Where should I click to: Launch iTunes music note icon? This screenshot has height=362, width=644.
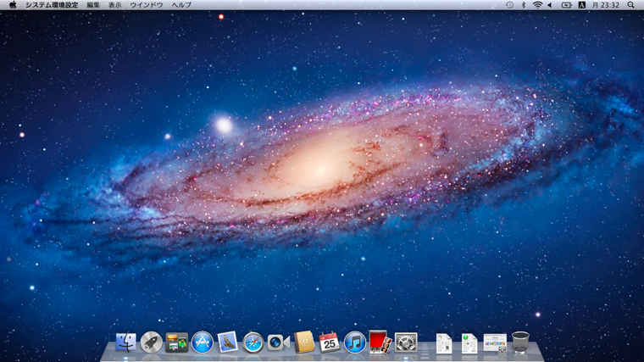355,343
